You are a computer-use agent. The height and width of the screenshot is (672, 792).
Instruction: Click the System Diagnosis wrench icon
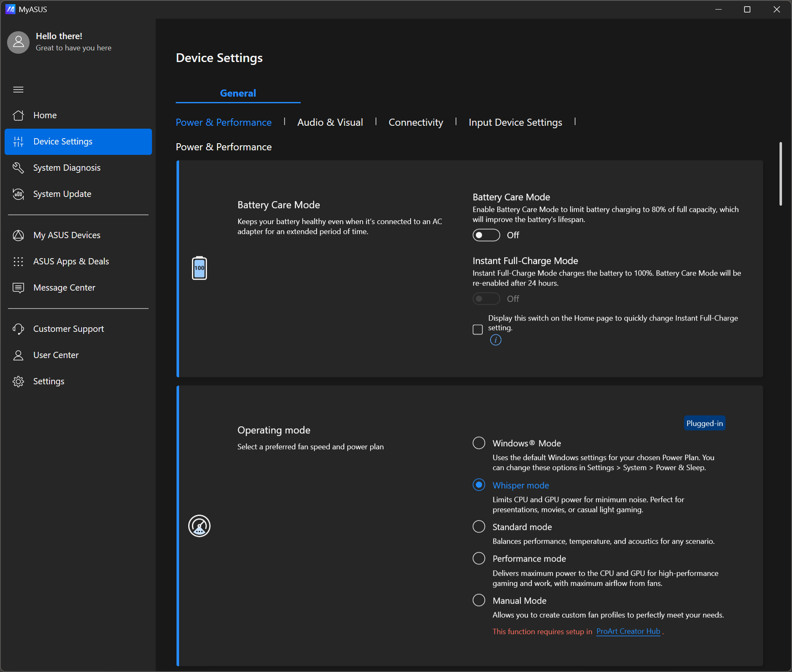click(18, 168)
